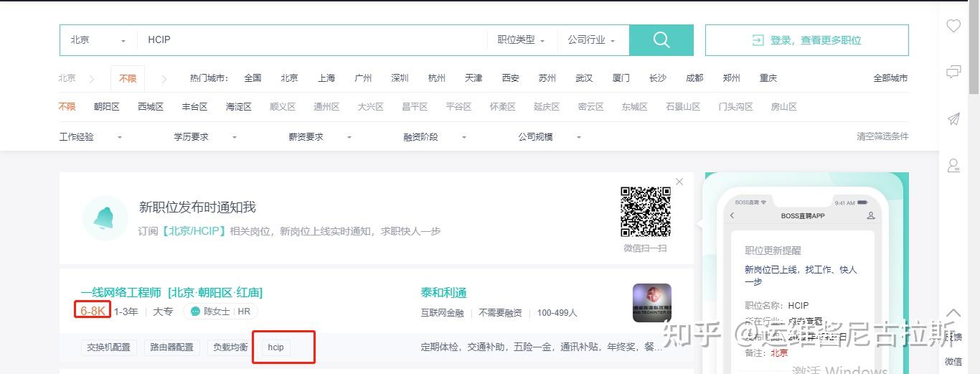Click the hcip skill tag
Viewport: 980px width, 374px height.
tap(276, 347)
